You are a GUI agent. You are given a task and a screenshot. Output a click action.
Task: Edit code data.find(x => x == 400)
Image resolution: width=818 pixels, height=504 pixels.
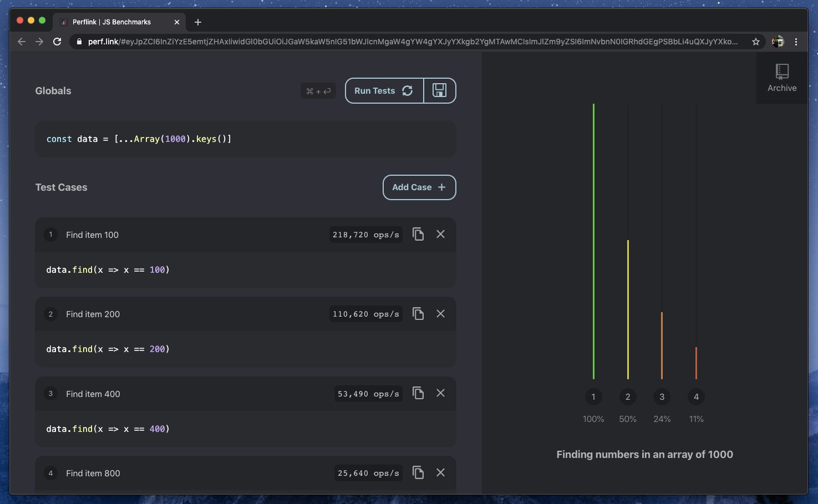click(246, 429)
